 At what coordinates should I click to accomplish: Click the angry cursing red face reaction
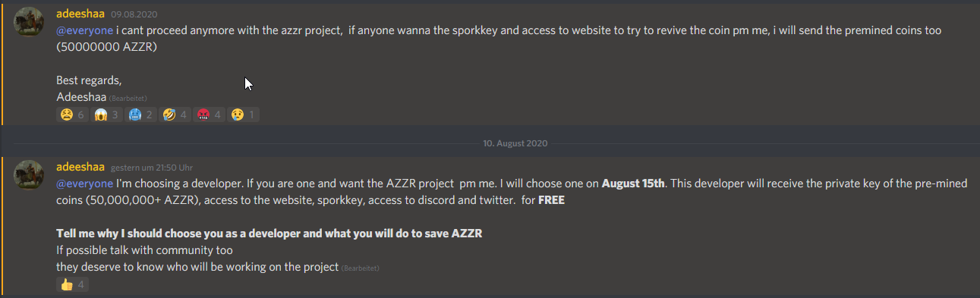click(210, 115)
